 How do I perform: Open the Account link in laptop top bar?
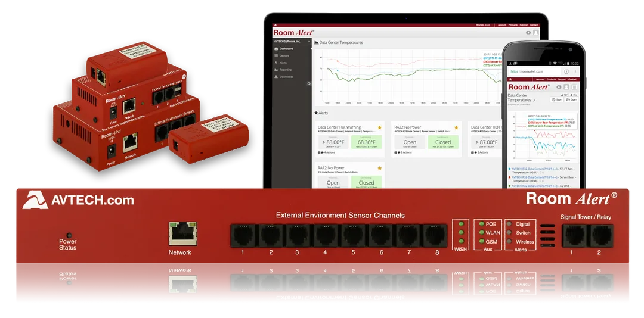click(x=502, y=25)
